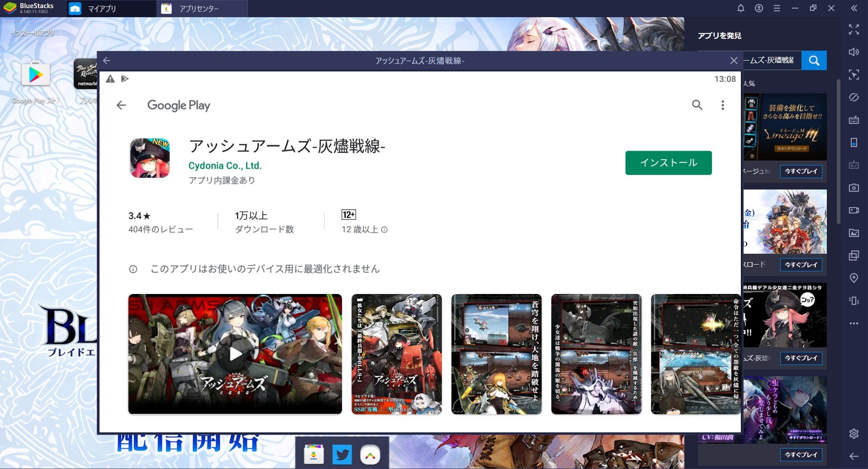Image resolution: width=868 pixels, height=469 pixels.
Task: Toggle fullscreen from side toolbar
Action: [x=854, y=29]
